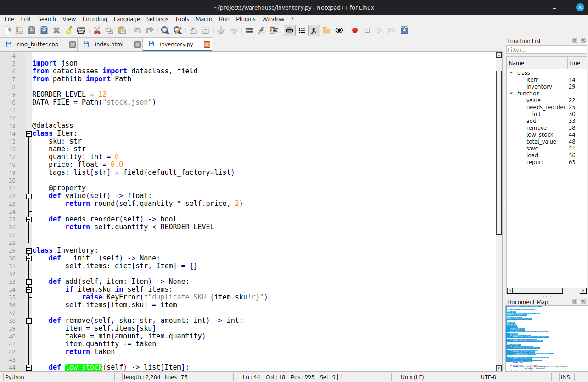Collapse the function node in Function List
588x382 pixels.
pos(511,93)
